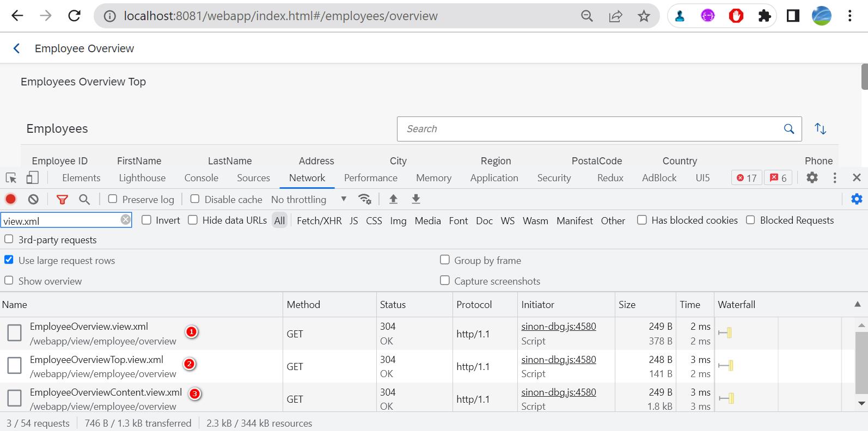Switch to Elements tab
The image size is (868, 431).
81,178
